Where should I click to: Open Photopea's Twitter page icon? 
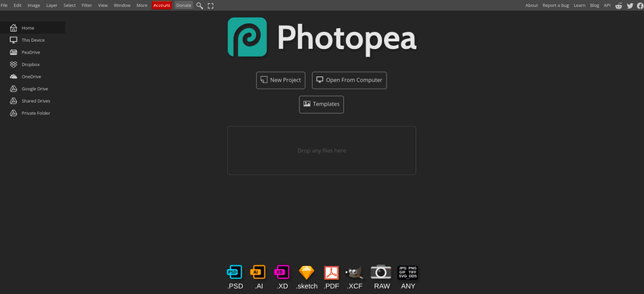point(630,5)
